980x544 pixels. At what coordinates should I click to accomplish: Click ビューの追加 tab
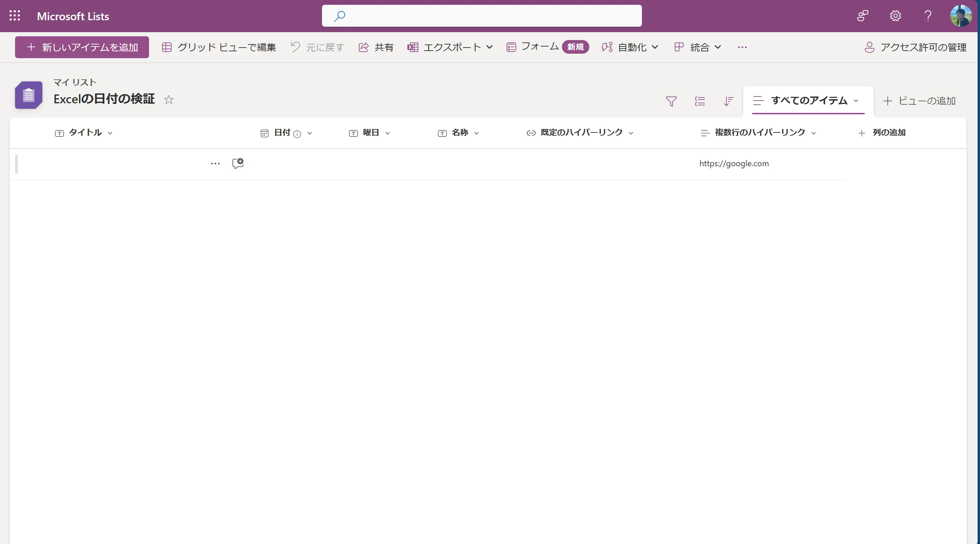pos(919,101)
